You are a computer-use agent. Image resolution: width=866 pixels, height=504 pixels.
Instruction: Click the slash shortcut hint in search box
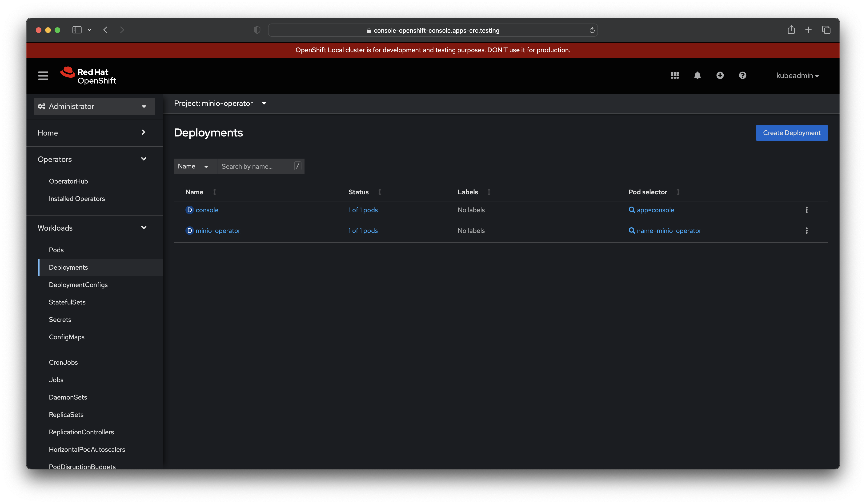(298, 166)
